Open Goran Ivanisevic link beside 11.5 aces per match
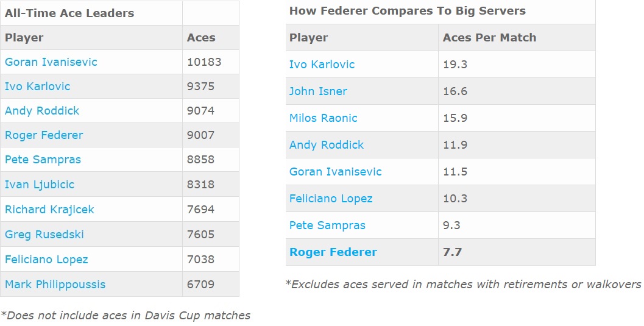 click(x=335, y=172)
